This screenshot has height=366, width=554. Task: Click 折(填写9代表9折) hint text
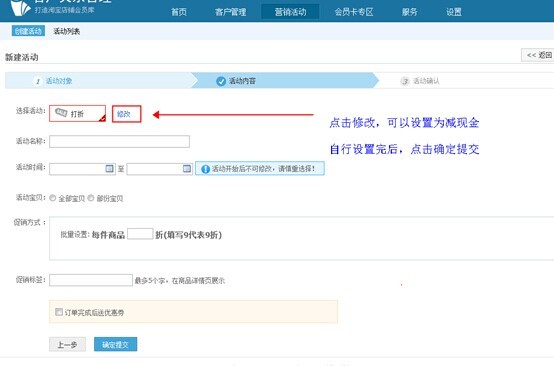tap(189, 235)
